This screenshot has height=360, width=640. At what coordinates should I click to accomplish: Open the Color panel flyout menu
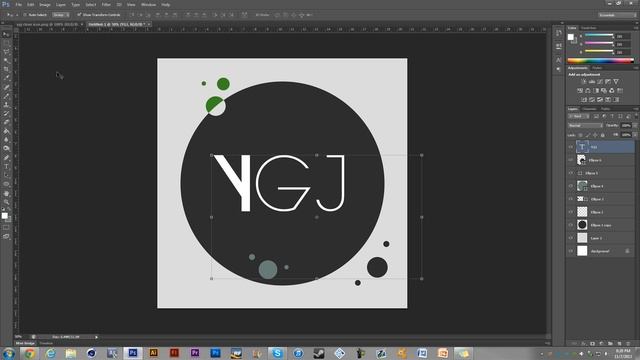point(636,28)
